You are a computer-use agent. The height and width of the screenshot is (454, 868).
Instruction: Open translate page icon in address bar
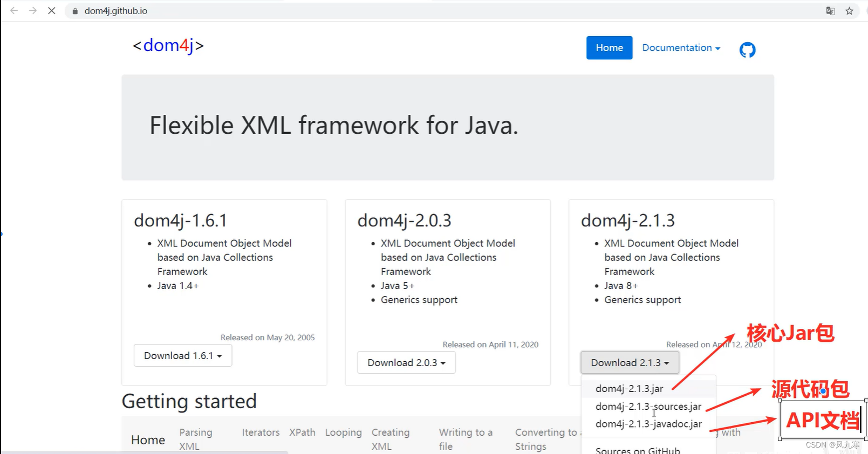tap(831, 11)
